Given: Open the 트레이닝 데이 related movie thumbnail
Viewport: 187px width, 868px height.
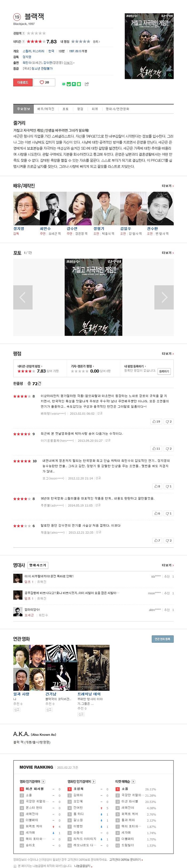Looking at the screenshot, I should (x=93, y=667).
